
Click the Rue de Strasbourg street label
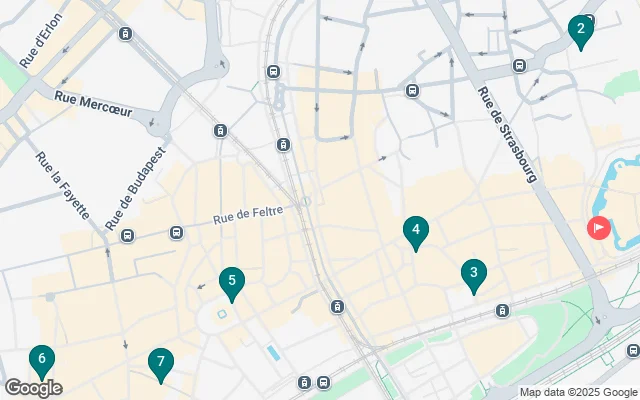point(507,135)
